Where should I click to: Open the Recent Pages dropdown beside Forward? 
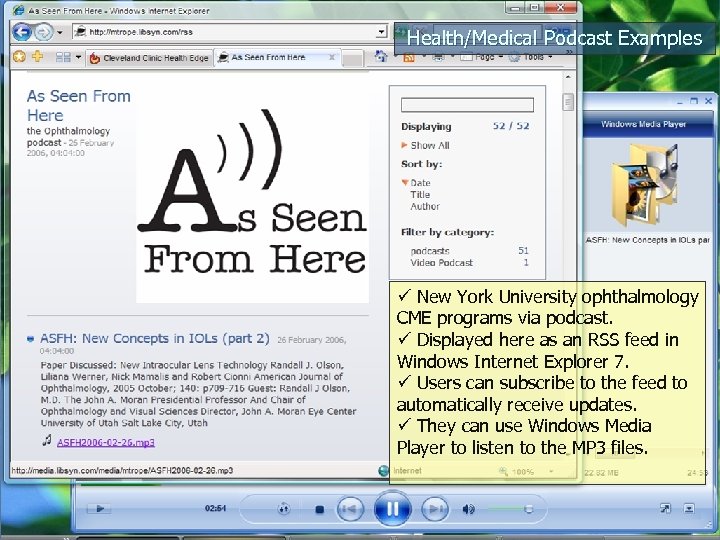60,33
